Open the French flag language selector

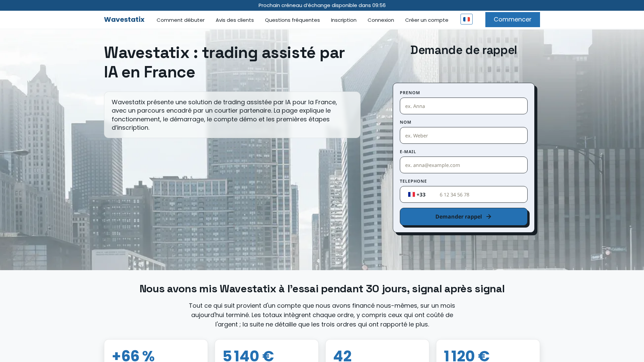pos(466,19)
